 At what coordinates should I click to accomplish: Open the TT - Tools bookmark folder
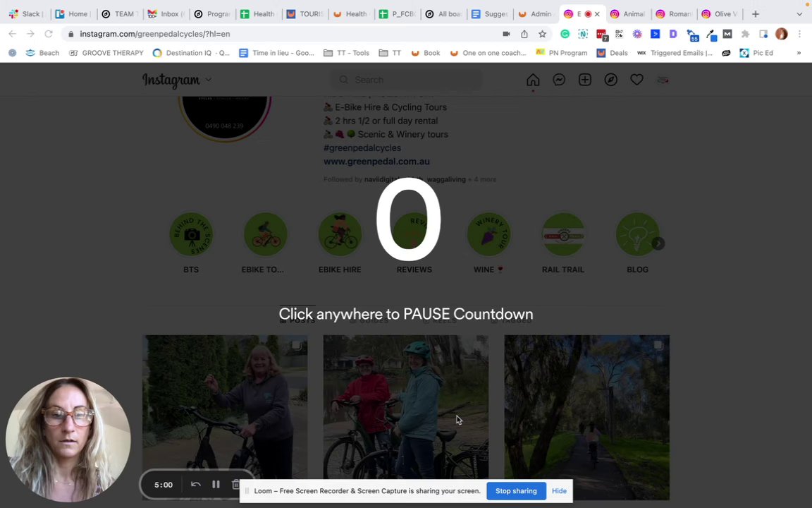(347, 53)
